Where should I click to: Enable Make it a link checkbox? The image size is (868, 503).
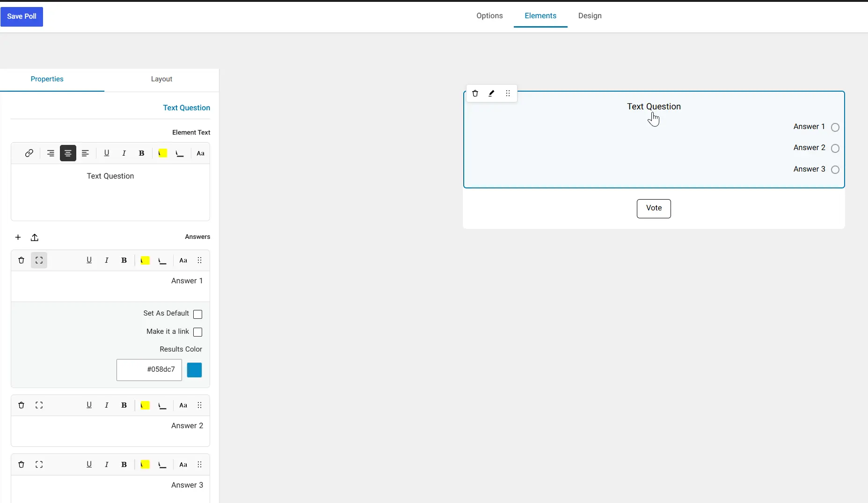[x=198, y=332]
